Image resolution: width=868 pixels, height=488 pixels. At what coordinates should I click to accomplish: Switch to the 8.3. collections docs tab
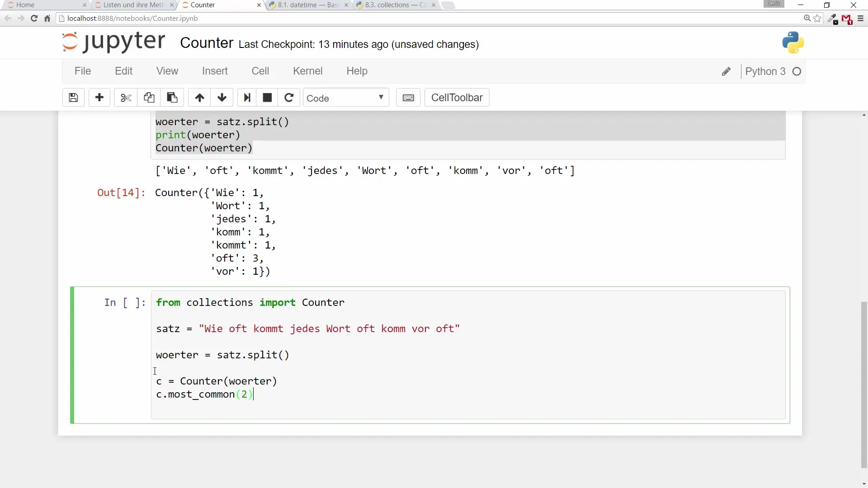click(x=396, y=5)
